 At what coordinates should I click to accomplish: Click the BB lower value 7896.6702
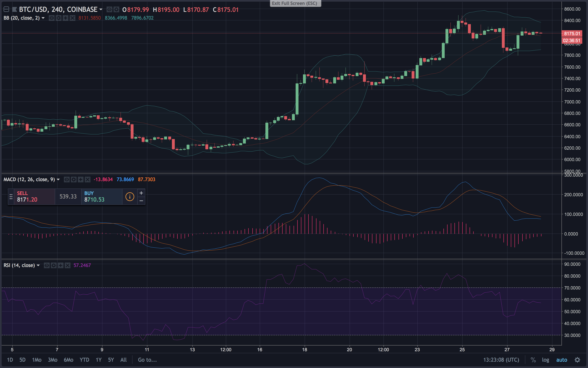tap(142, 18)
